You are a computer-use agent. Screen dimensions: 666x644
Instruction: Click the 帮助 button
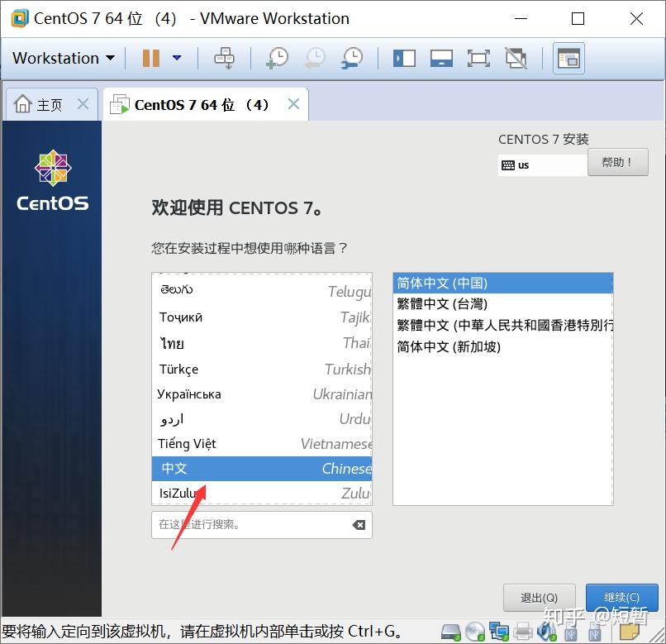618,162
